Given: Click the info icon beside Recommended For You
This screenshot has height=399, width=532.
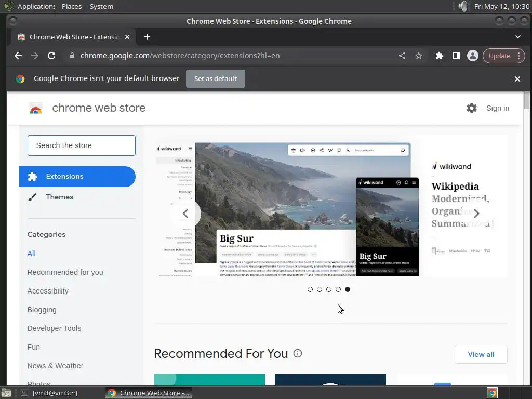Looking at the screenshot, I should click(x=298, y=353).
